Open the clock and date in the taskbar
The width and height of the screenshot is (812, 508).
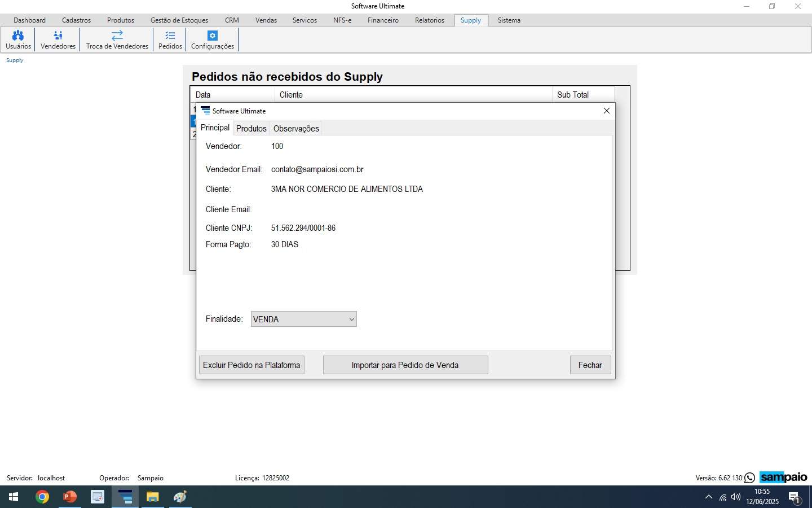(x=762, y=497)
